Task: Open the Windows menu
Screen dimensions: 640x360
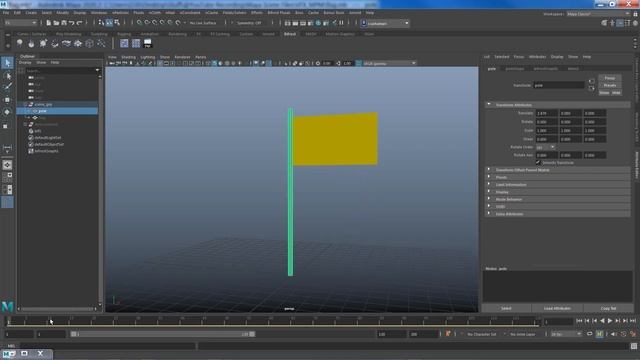Action: tap(99, 13)
